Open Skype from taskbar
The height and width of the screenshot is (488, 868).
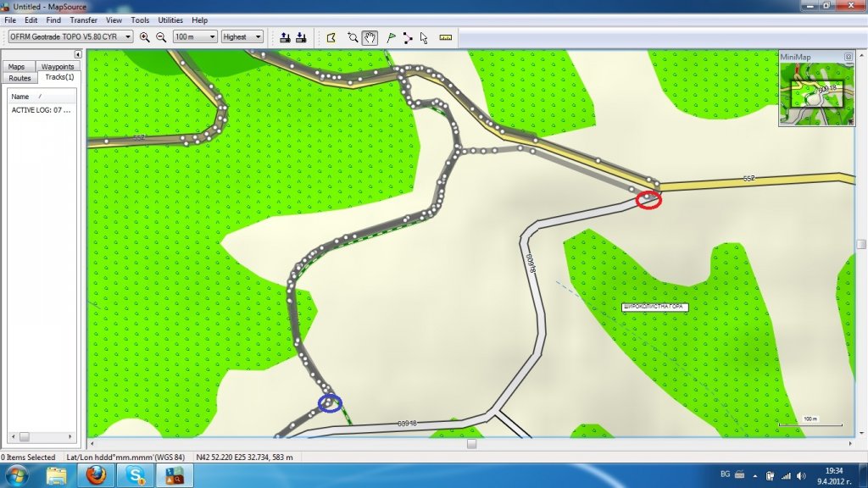135,476
